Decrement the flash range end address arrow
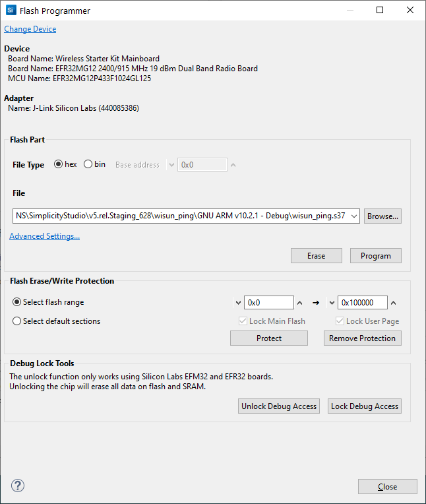426x504 pixels. pos(331,303)
